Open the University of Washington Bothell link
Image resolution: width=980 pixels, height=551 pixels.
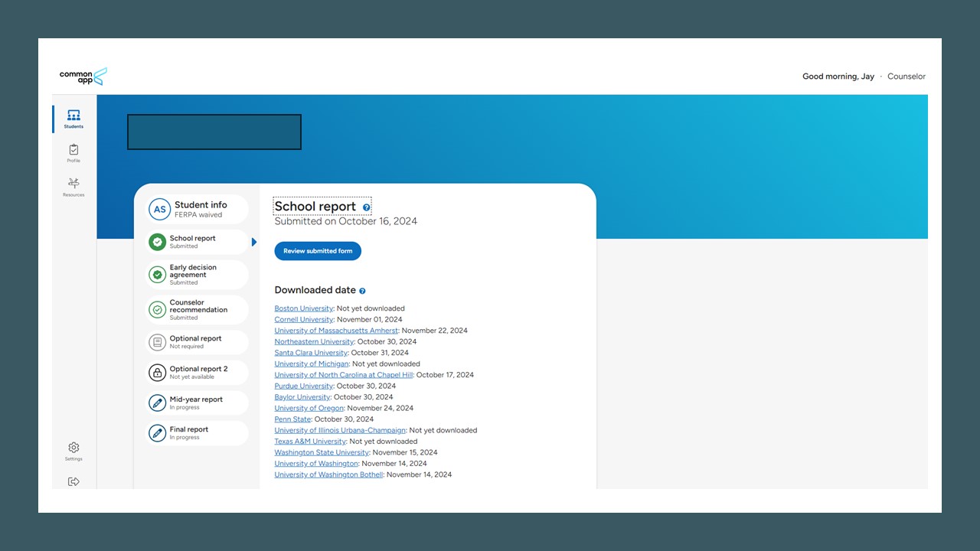pos(328,474)
